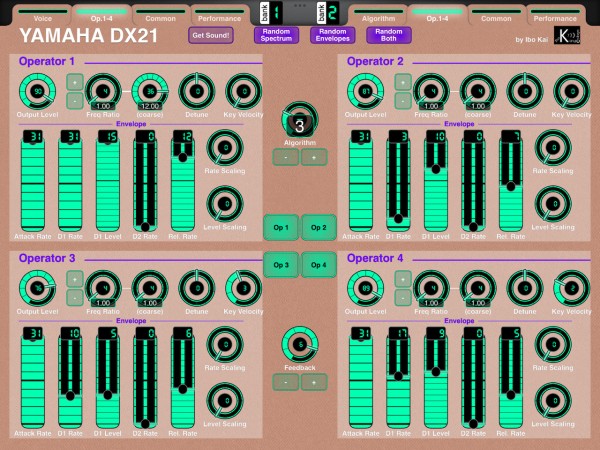Screen dimensions: 600x450
Task: Select bank 1
Action: [x=271, y=13]
